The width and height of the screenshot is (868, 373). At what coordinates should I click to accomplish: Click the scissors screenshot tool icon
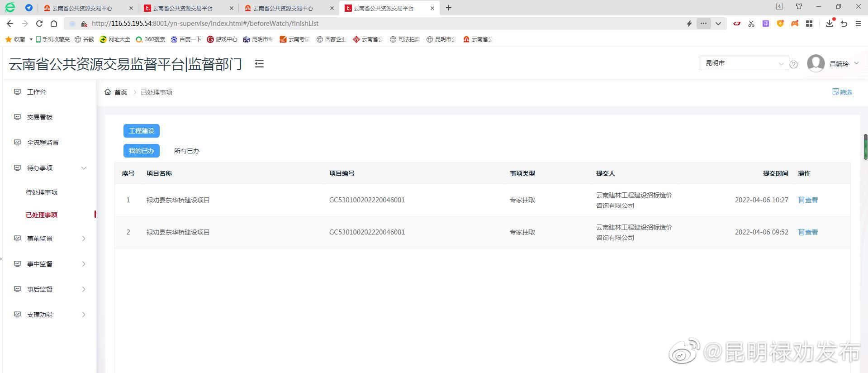[751, 24]
